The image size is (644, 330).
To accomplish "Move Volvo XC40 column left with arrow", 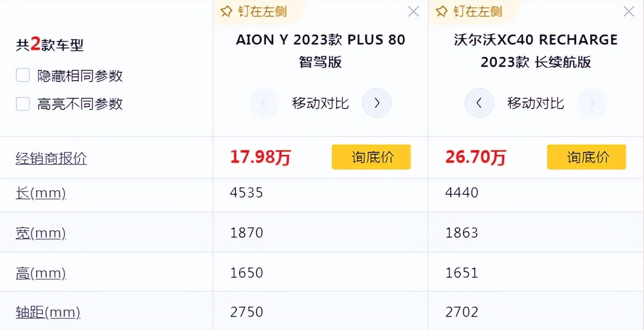I will pos(480,103).
